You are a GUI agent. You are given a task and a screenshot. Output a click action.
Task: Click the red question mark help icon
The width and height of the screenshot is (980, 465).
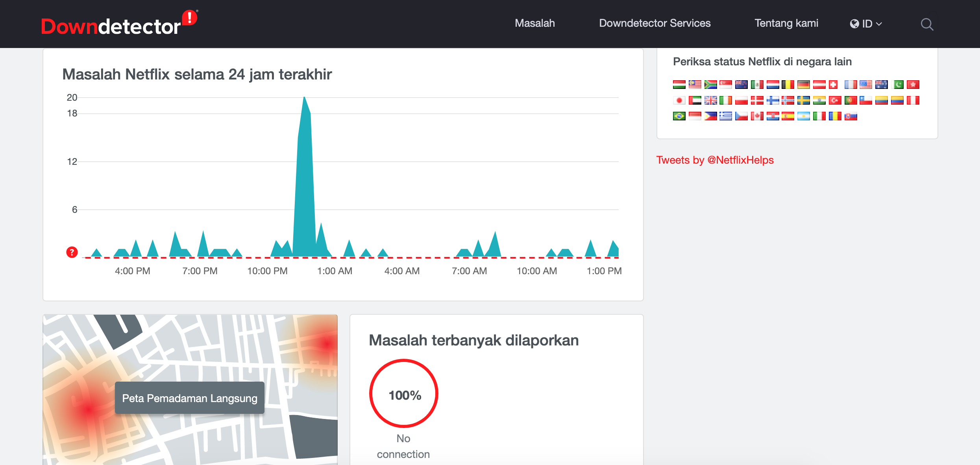tap(72, 252)
